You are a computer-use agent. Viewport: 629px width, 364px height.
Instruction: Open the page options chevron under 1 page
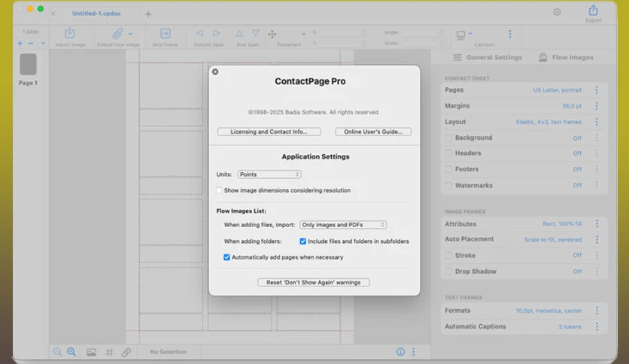pyautogui.click(x=43, y=43)
